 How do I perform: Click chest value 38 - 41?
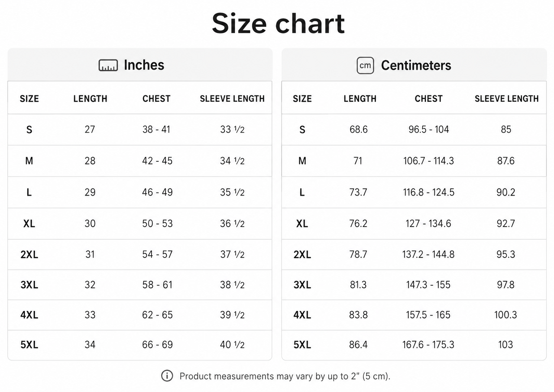156,129
